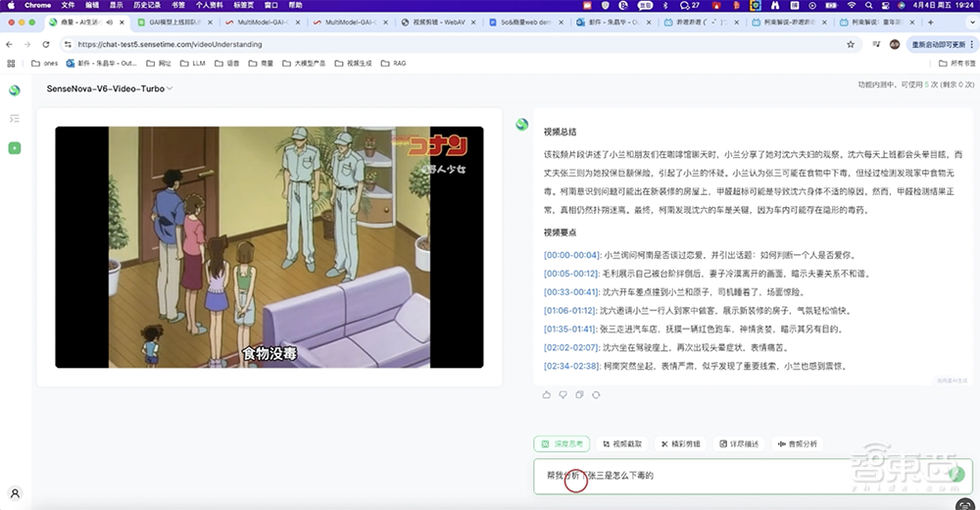The width and height of the screenshot is (980, 510).
Task: Open the SenseNova-V6-Video-Turbo model dropdown
Action: pos(110,88)
